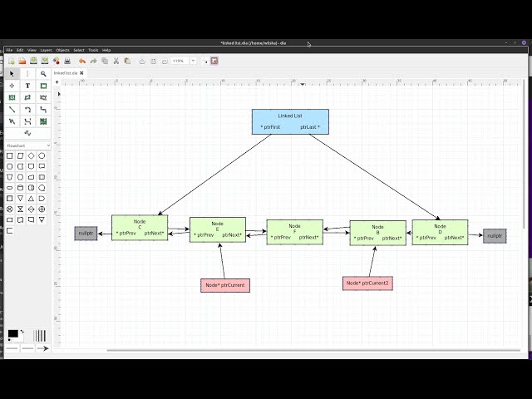The image size is (532, 399).
Task: Select the straight Line tool
Action: click(12, 110)
